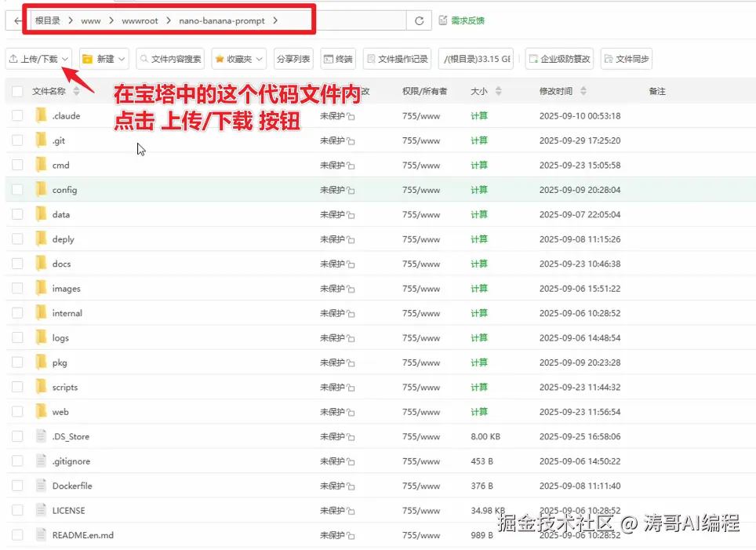The height and width of the screenshot is (550, 756).
Task: Click the cmd folder icon
Action: pos(41,165)
